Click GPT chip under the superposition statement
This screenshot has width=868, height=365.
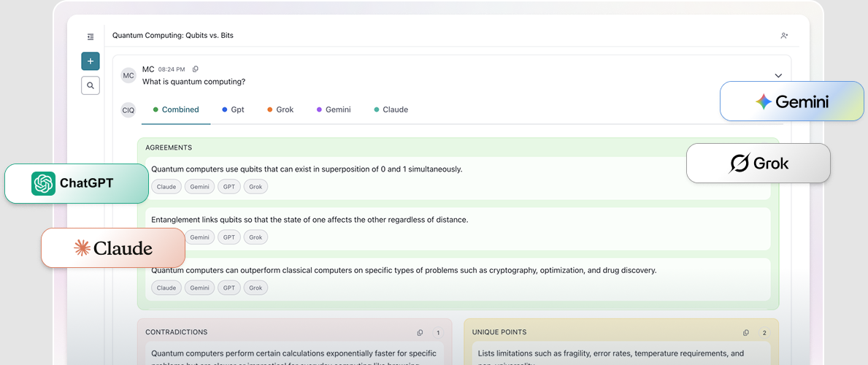tap(228, 187)
